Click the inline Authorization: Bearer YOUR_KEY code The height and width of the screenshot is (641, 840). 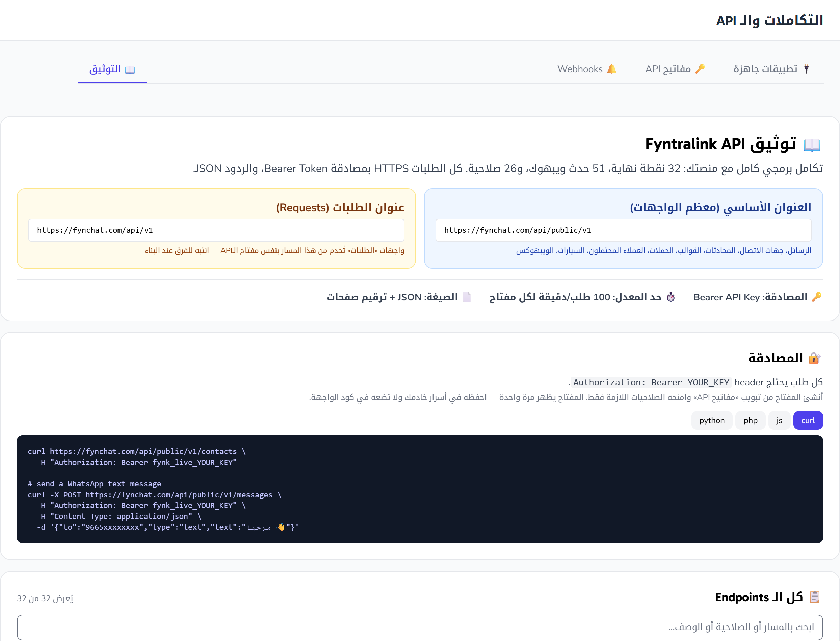pyautogui.click(x=651, y=382)
